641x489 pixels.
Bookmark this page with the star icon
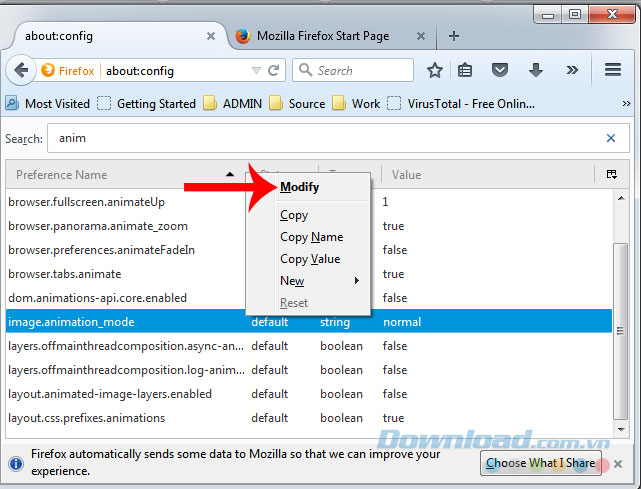tap(435, 71)
